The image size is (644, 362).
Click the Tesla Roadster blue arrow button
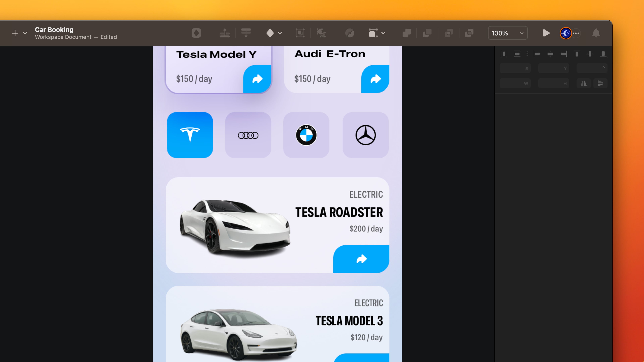pyautogui.click(x=361, y=259)
